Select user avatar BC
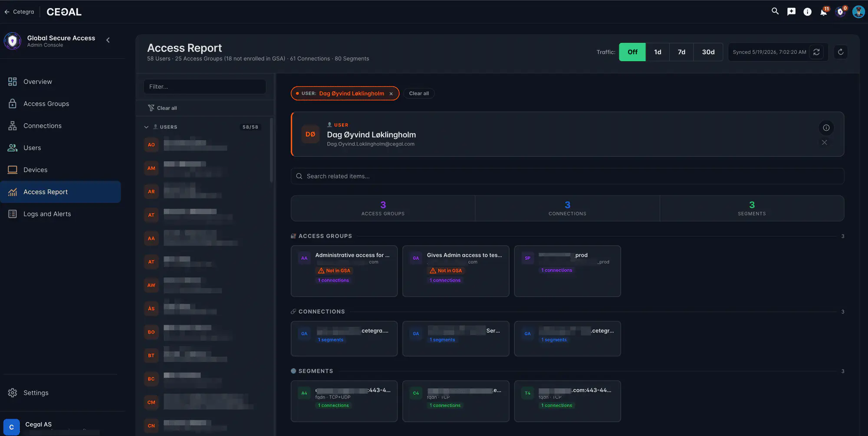This screenshot has height=436, width=868. (x=151, y=379)
